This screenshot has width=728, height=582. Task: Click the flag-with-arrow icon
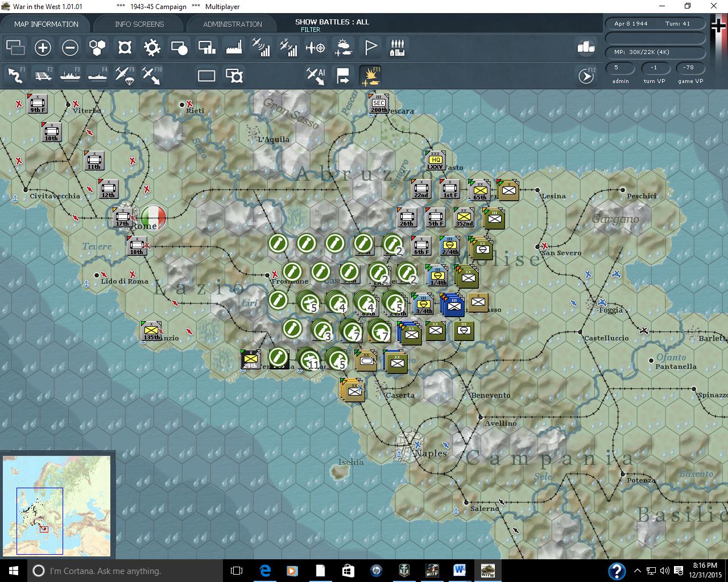click(x=343, y=76)
